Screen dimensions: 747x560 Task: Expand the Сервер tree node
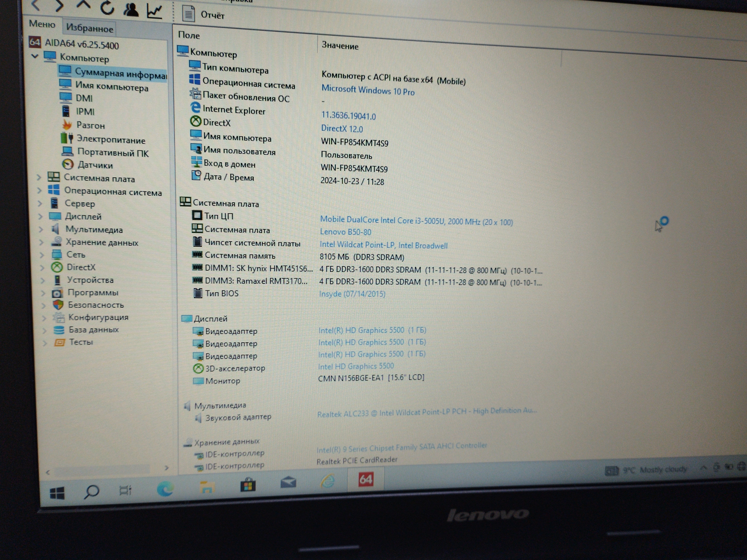[x=40, y=203]
